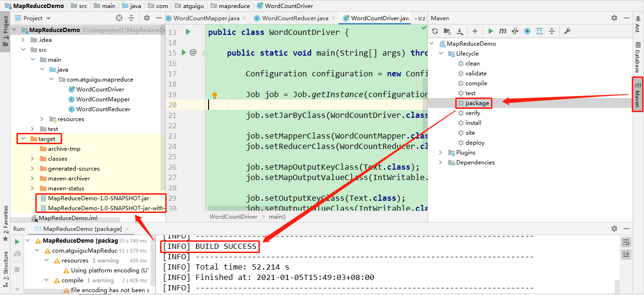Viewport: 644px width, 295px height.
Task: Toggle Maven Offline Mode icon
Action: (515, 31)
